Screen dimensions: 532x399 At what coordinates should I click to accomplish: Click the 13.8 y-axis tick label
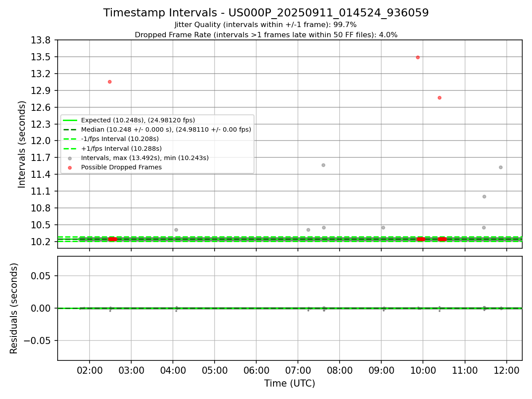coord(41,40)
